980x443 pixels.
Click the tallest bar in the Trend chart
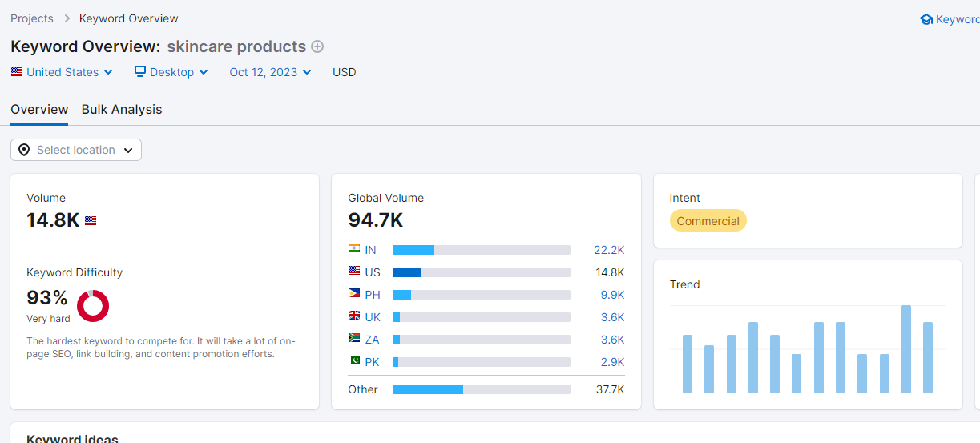click(x=906, y=348)
